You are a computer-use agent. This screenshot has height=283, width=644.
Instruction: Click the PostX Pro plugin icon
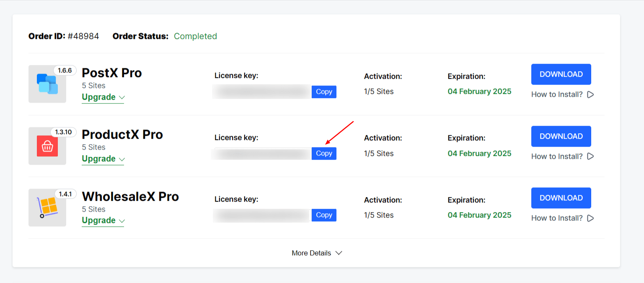[x=47, y=84]
